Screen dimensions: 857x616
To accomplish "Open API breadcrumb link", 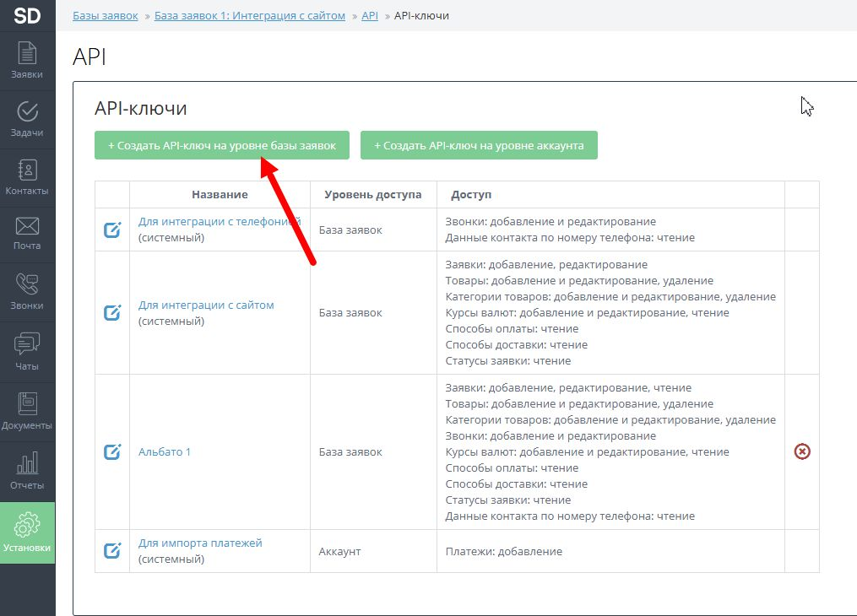I will coord(370,16).
